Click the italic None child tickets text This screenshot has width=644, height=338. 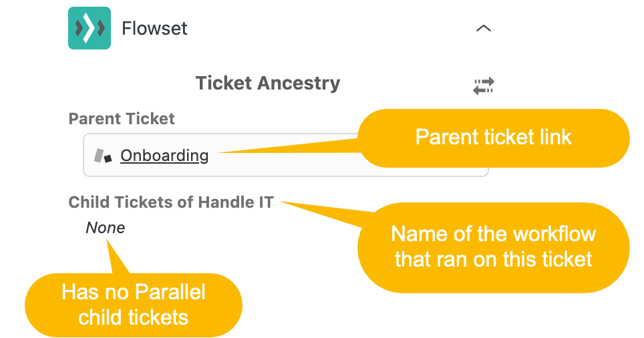pos(105,228)
